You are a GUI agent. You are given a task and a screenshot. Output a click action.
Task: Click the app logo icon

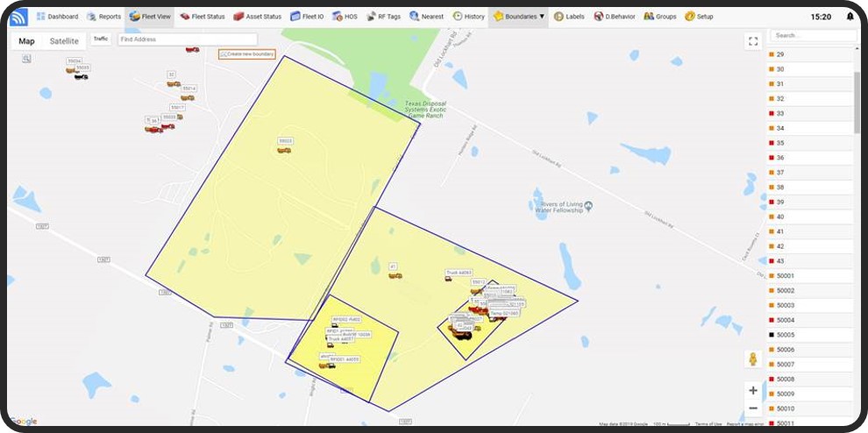(18, 18)
